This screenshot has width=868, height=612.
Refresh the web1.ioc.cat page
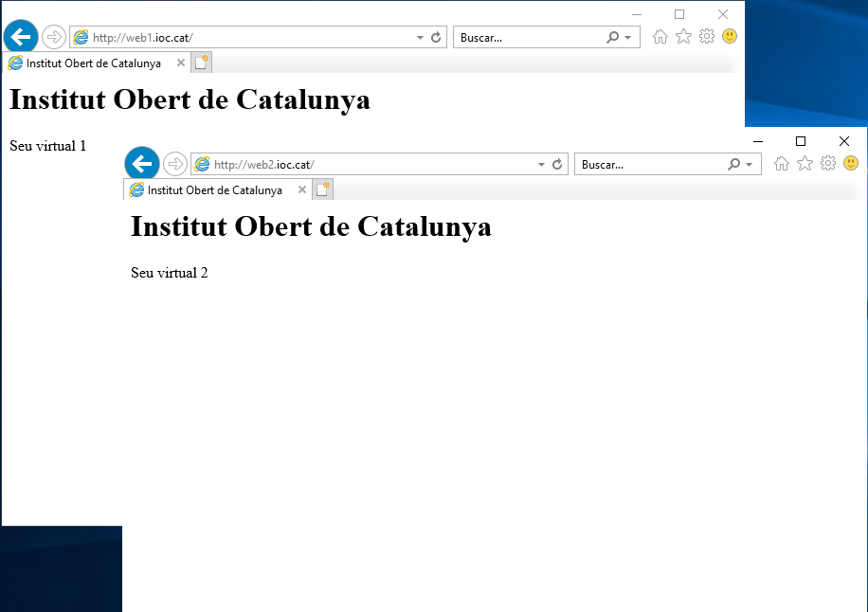[436, 38]
